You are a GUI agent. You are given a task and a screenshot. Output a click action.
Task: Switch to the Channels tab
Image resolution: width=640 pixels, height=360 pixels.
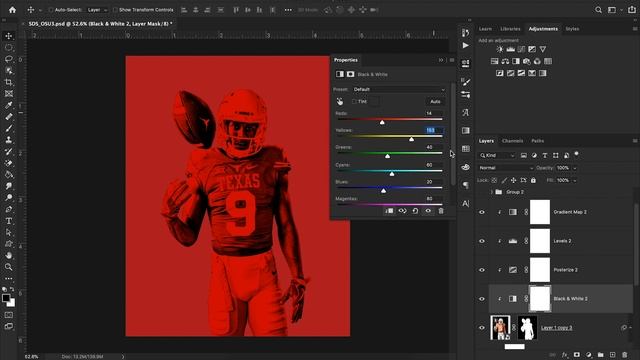pos(512,141)
